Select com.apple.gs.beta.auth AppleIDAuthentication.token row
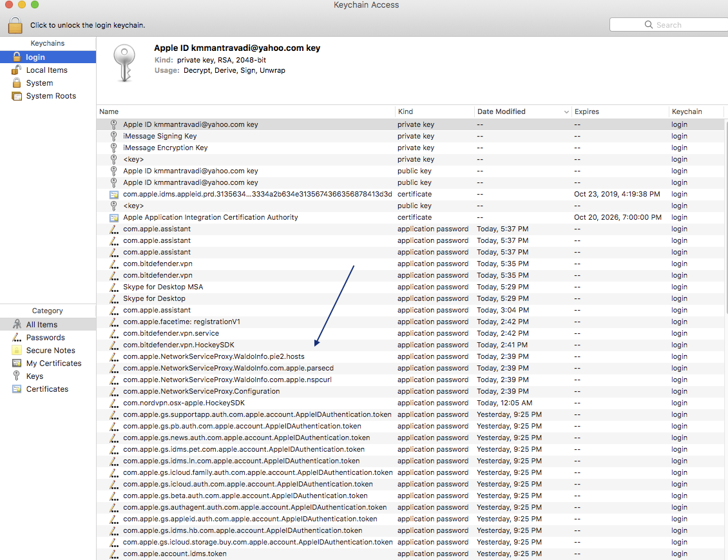Image resolution: width=728 pixels, height=560 pixels. coord(410,496)
